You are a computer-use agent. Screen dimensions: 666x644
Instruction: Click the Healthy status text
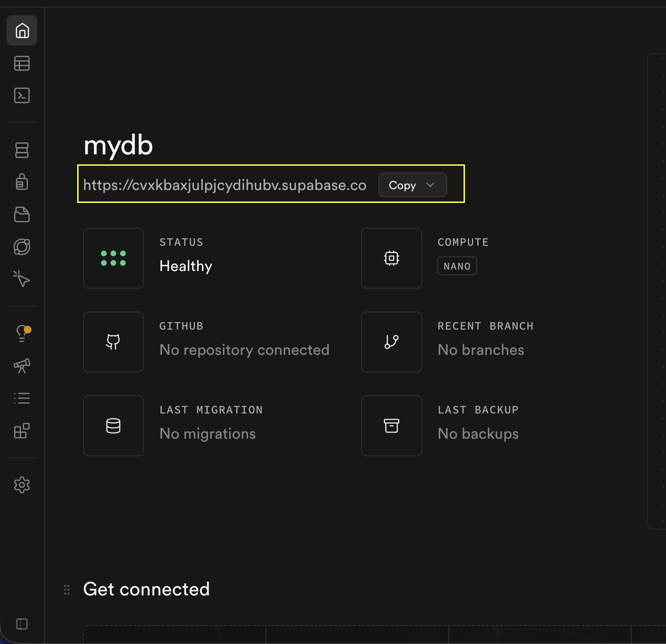(186, 266)
